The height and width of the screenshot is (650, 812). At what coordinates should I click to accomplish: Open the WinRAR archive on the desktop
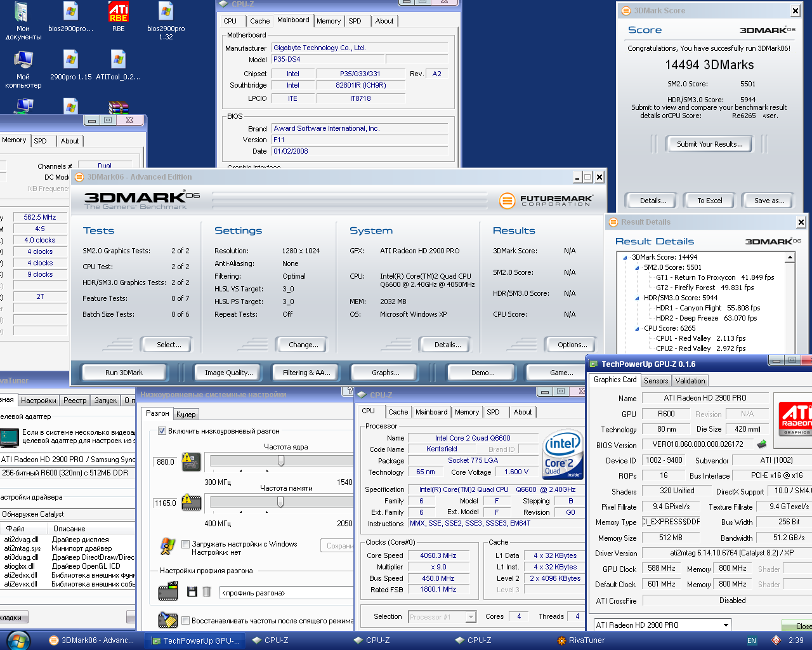119,107
